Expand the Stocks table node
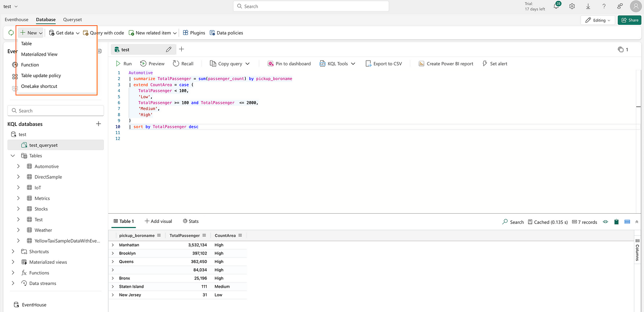The height and width of the screenshot is (312, 644). pyautogui.click(x=18, y=209)
